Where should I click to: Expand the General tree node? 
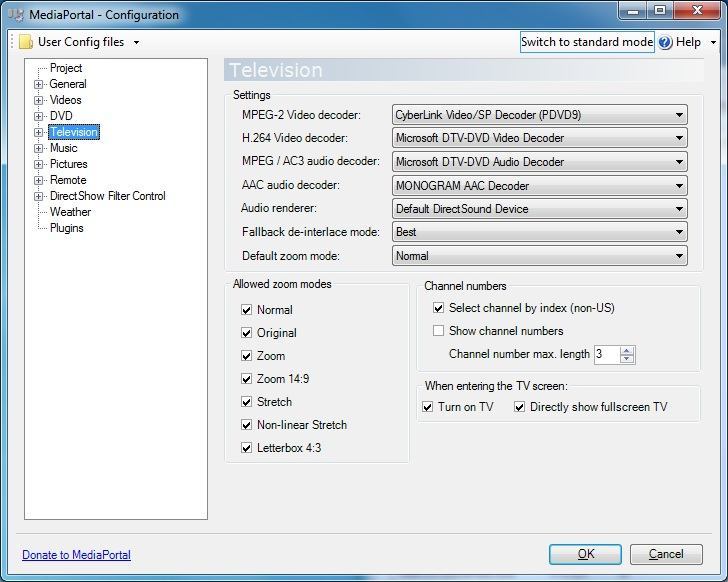point(39,84)
